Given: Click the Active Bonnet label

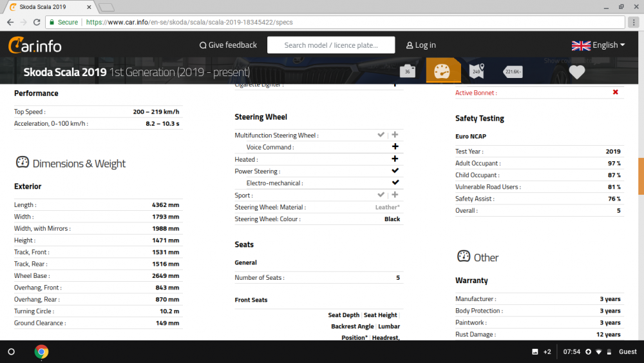Looking at the screenshot, I should click(476, 93).
